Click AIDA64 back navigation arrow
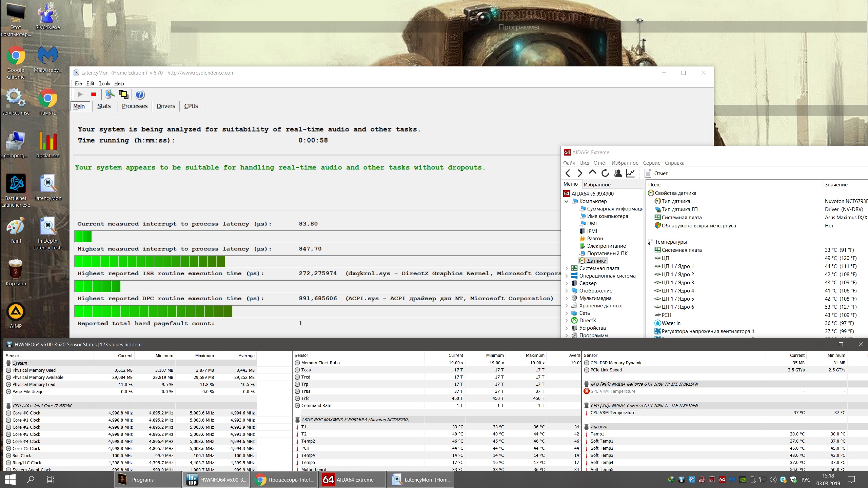868x488 pixels. pos(568,173)
